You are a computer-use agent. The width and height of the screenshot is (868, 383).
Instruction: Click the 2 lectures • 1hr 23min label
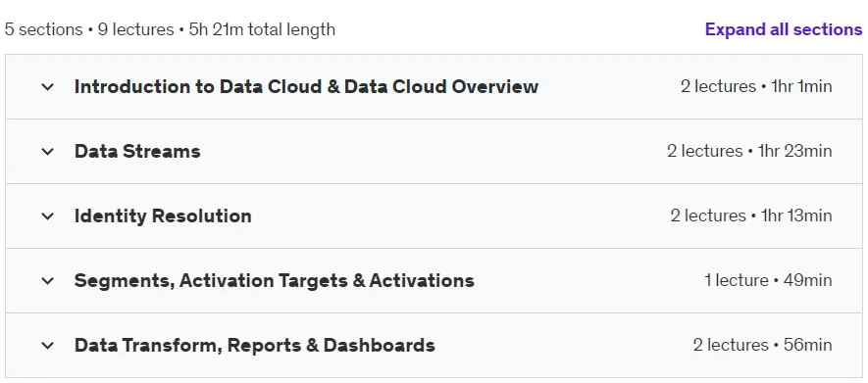(x=749, y=152)
